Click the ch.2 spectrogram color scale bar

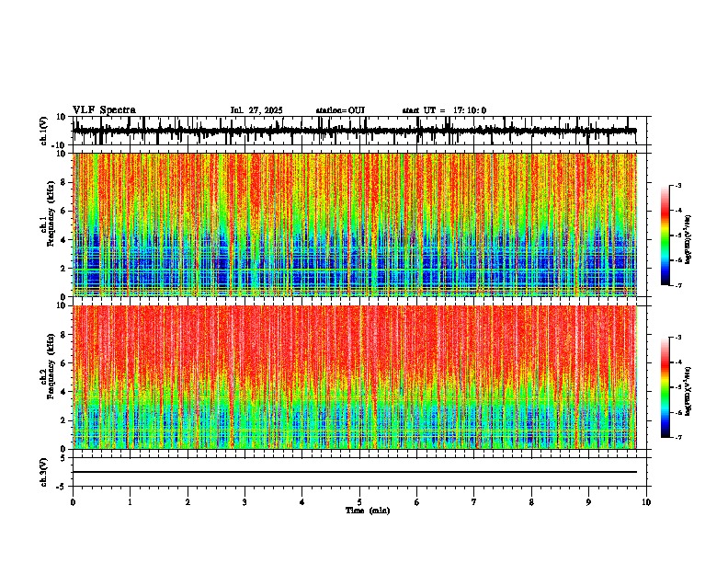(x=665, y=387)
